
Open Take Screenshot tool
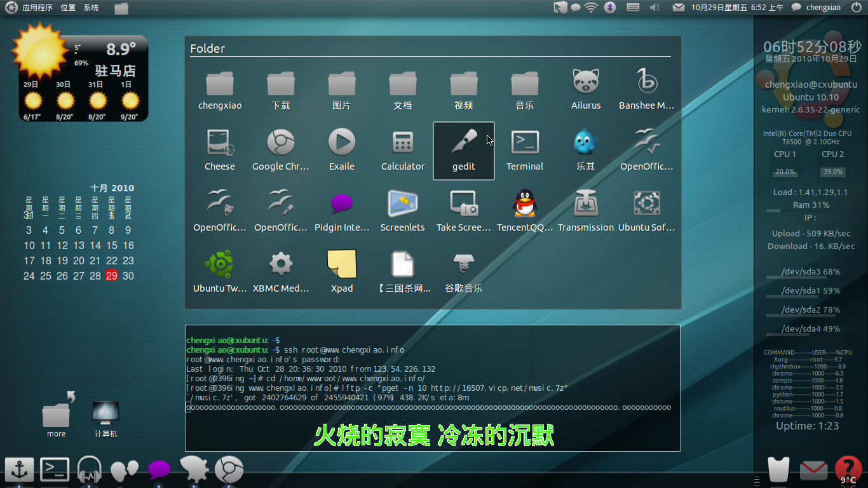tap(464, 212)
